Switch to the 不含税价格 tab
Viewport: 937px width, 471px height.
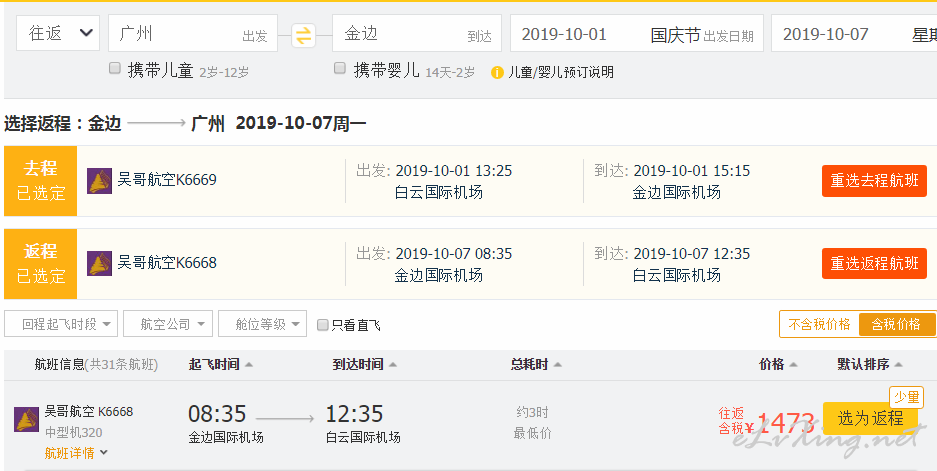point(819,324)
